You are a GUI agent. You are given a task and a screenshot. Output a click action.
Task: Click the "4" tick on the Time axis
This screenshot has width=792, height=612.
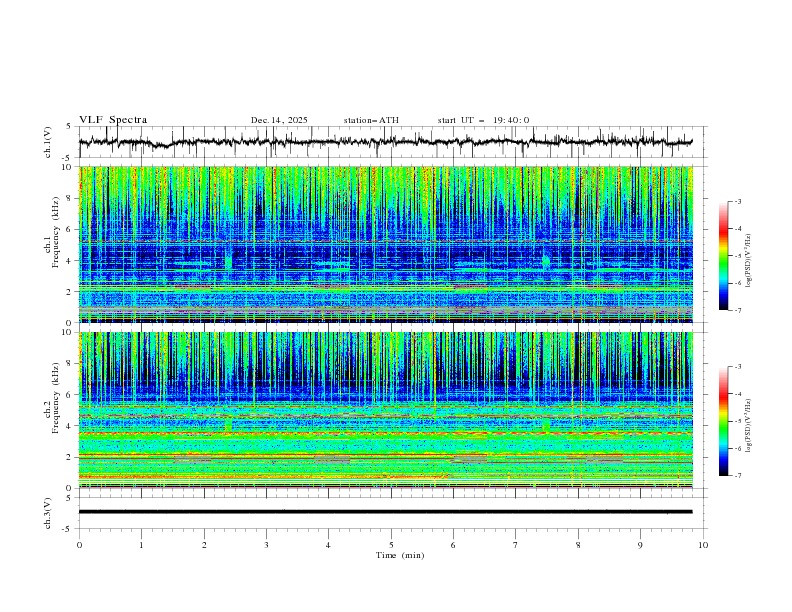pyautogui.click(x=328, y=545)
